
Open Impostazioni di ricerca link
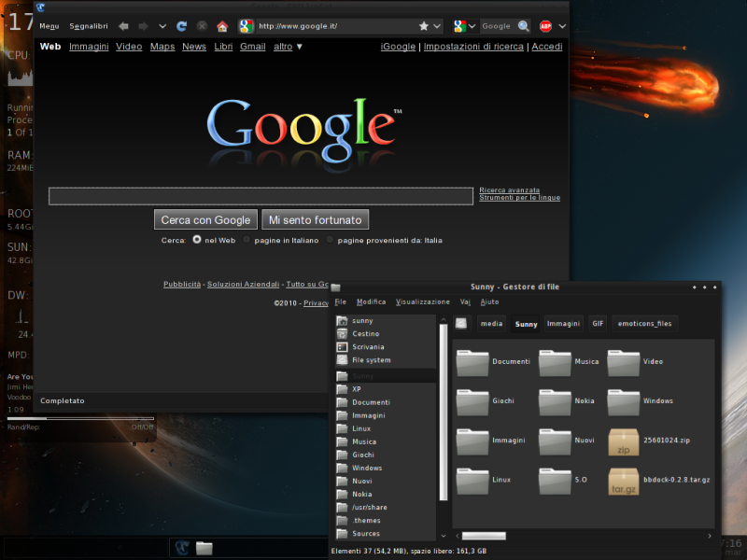[473, 46]
